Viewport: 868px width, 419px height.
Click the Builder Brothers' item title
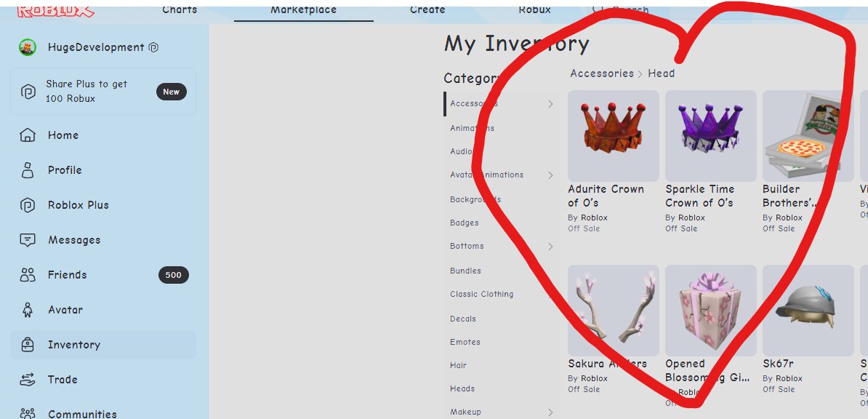[789, 196]
